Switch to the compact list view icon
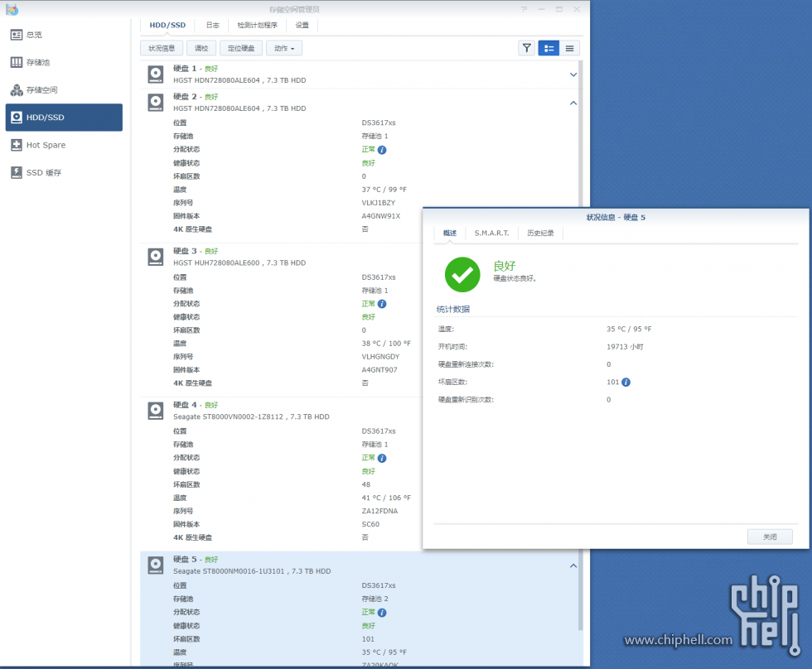Image resolution: width=812 pixels, height=669 pixels. (x=570, y=48)
